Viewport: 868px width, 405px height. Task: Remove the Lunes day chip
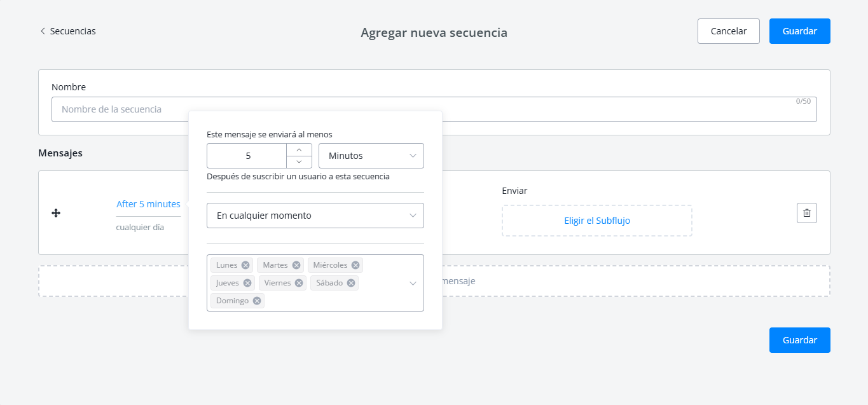pos(245,264)
